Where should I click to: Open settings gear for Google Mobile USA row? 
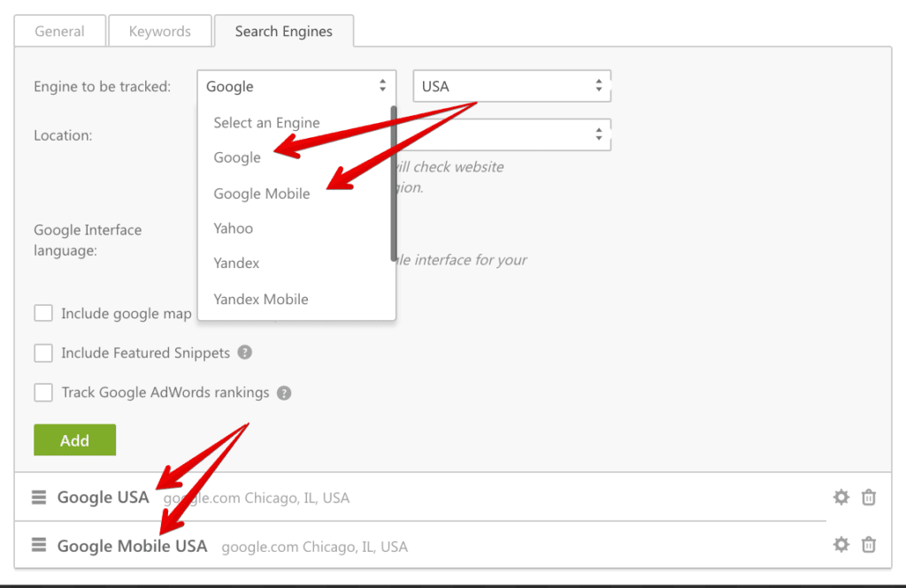[x=841, y=545]
